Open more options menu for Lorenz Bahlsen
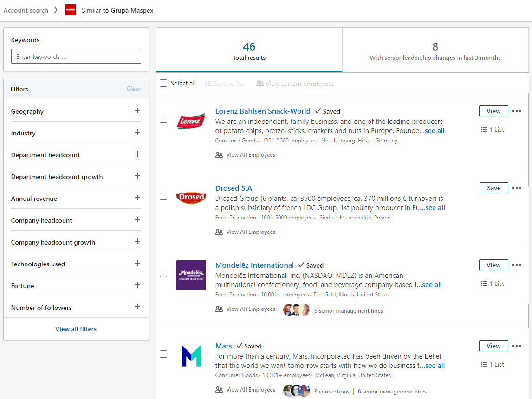 pos(516,111)
